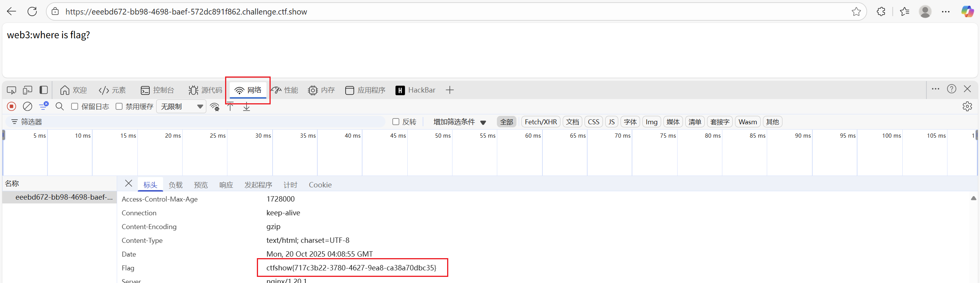
Task: Open network conditions wifi-gear icon
Action: pyautogui.click(x=215, y=107)
